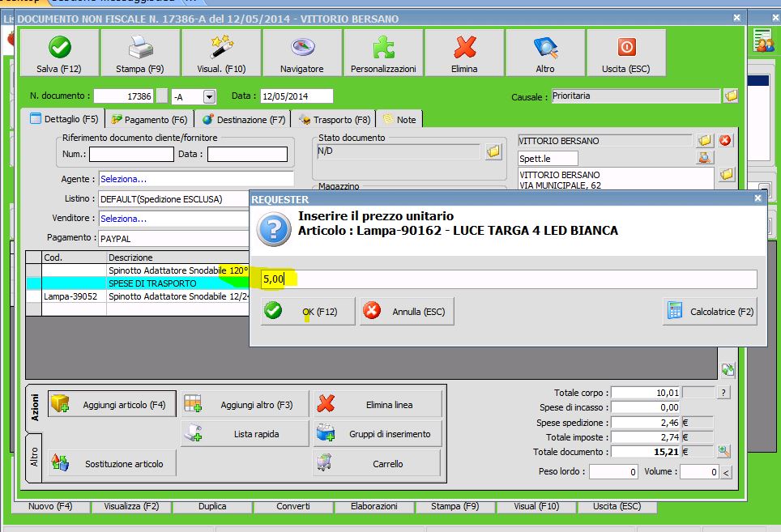Screen dimensions: 781x532
Task: Click Elaborazioni in the background window
Action: pos(374,506)
